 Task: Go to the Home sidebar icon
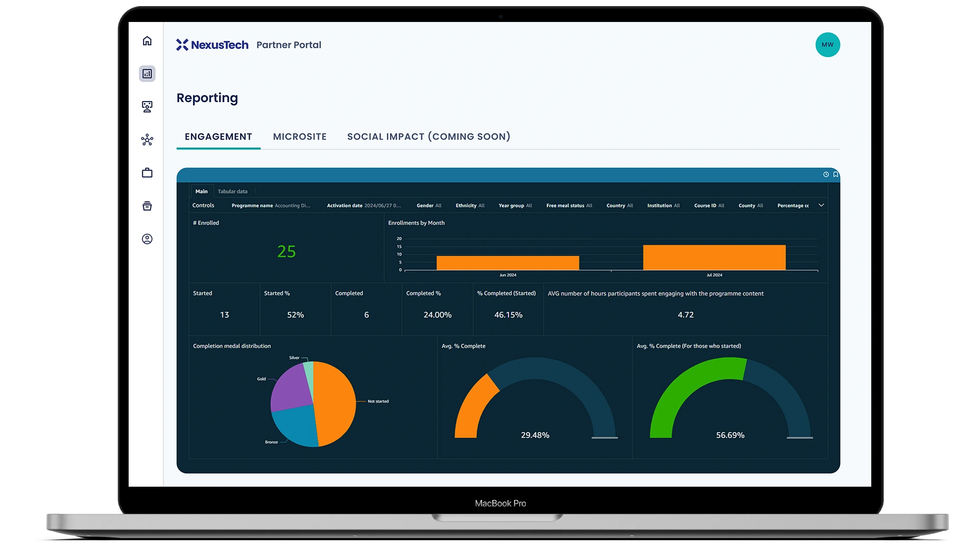[147, 41]
